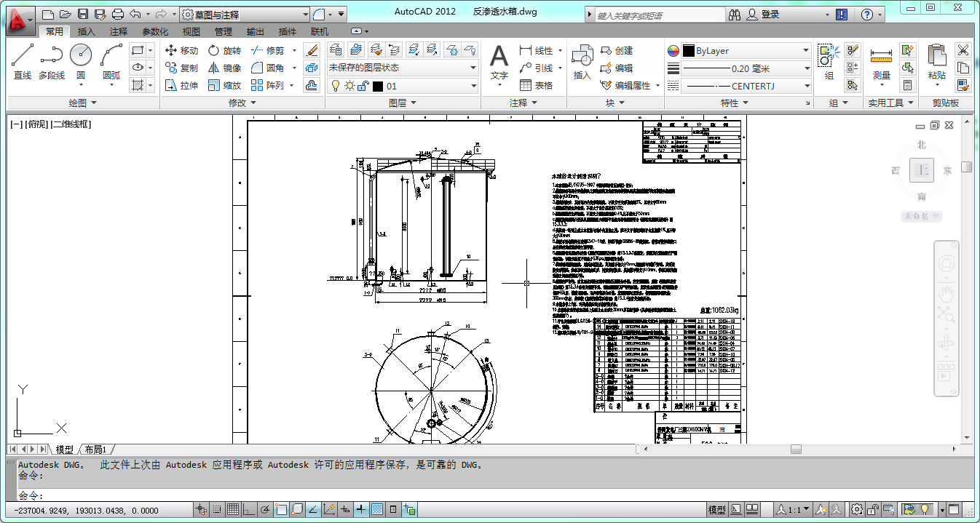This screenshot has width=980, height=523.
Task: Toggle infer constraints in status bar
Action: (201, 510)
